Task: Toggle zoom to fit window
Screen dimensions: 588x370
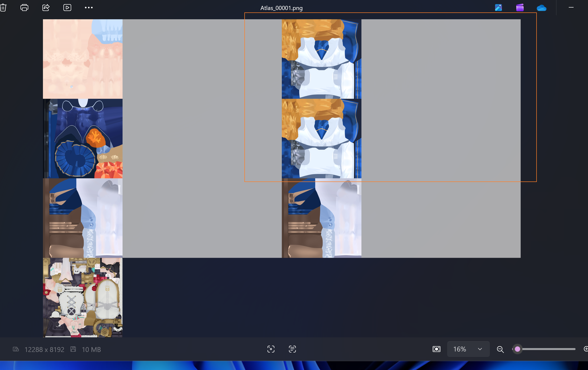Action: point(436,349)
